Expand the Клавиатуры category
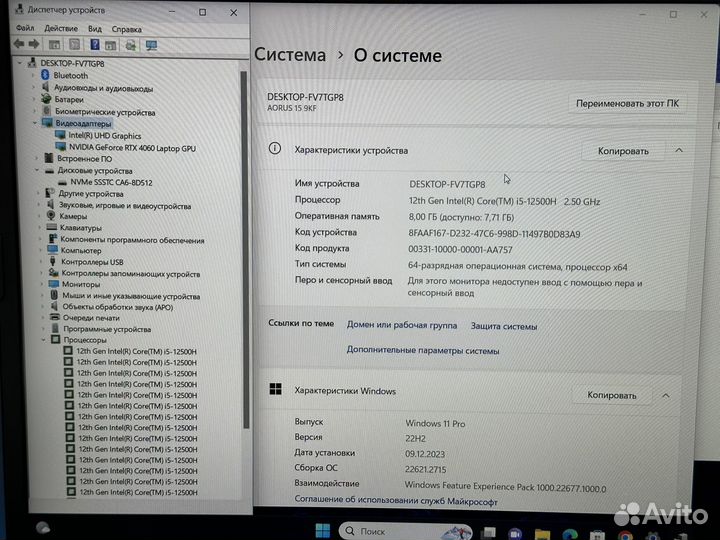This screenshot has height=540, width=720. pyautogui.click(x=39, y=227)
